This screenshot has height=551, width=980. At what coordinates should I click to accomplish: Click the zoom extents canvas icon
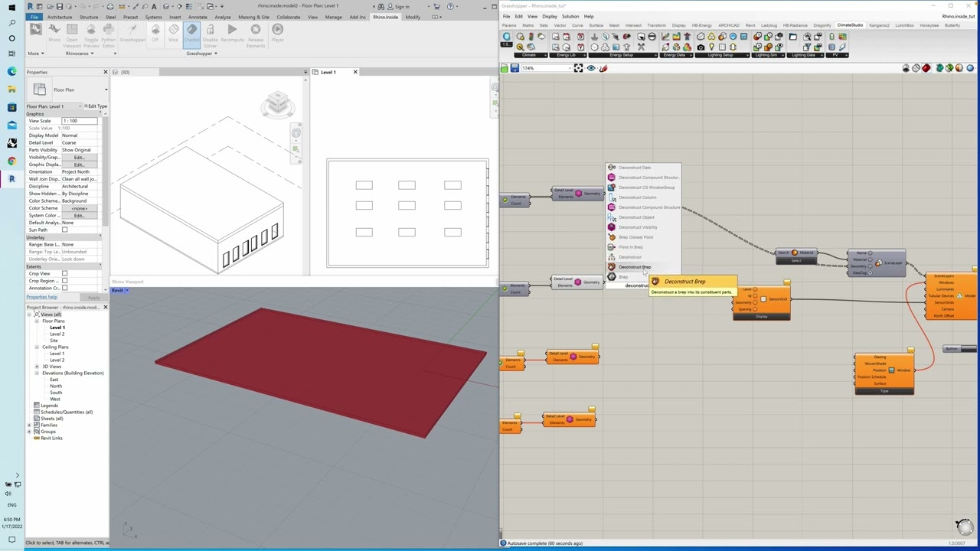(x=578, y=68)
